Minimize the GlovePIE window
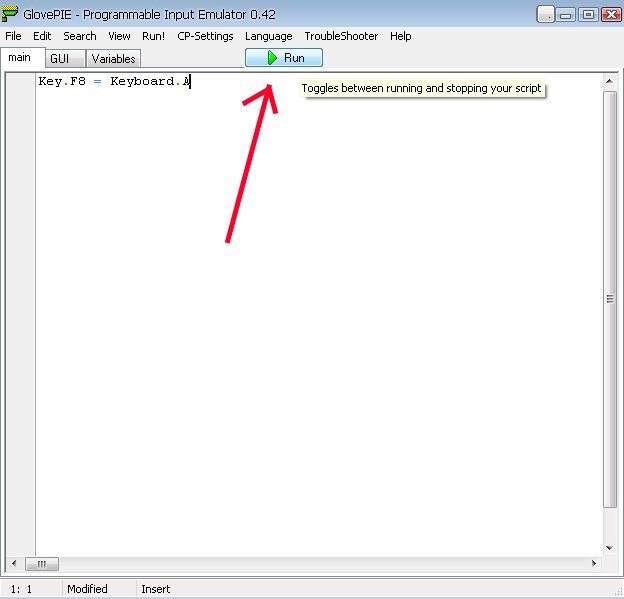Image resolution: width=624 pixels, height=599 pixels. pyautogui.click(x=566, y=15)
